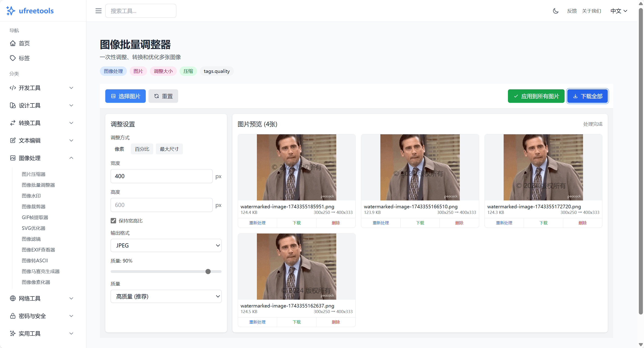This screenshot has height=348, width=644.
Task: Select the 最大尺寸 resize mode
Action: pyautogui.click(x=169, y=149)
